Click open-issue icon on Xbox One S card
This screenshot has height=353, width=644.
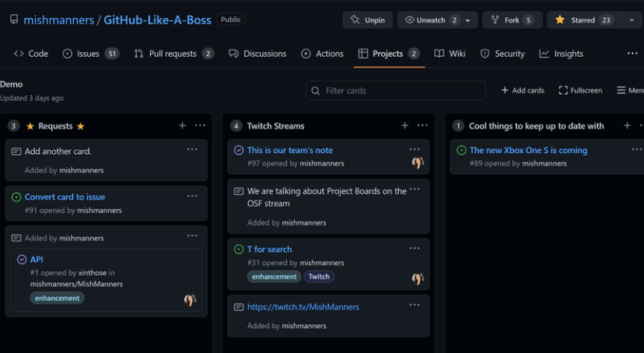(x=461, y=150)
